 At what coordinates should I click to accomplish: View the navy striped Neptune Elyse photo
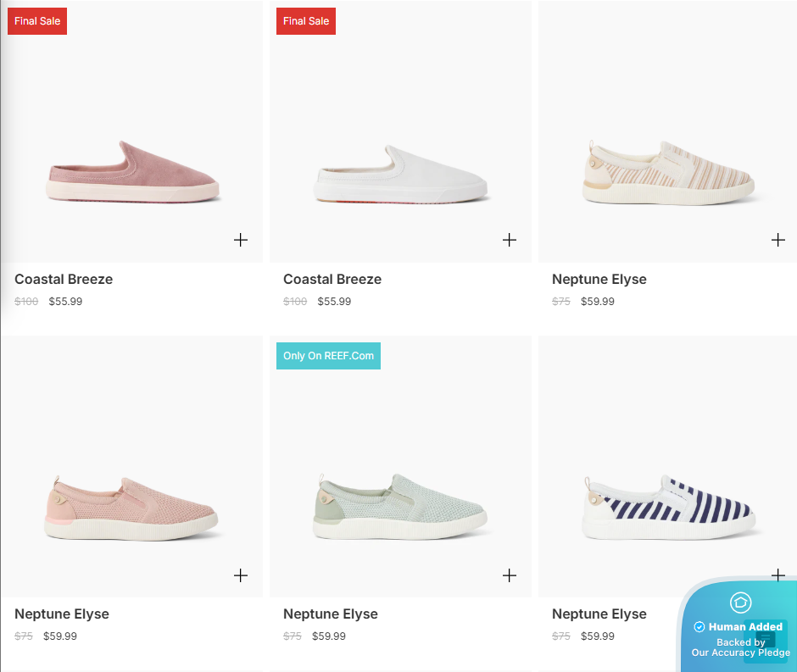click(x=670, y=507)
